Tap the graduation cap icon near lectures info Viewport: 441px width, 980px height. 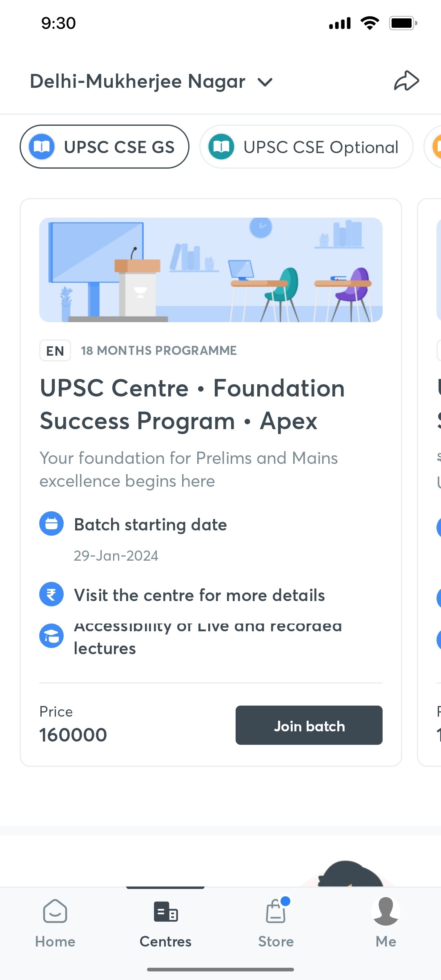(x=51, y=635)
